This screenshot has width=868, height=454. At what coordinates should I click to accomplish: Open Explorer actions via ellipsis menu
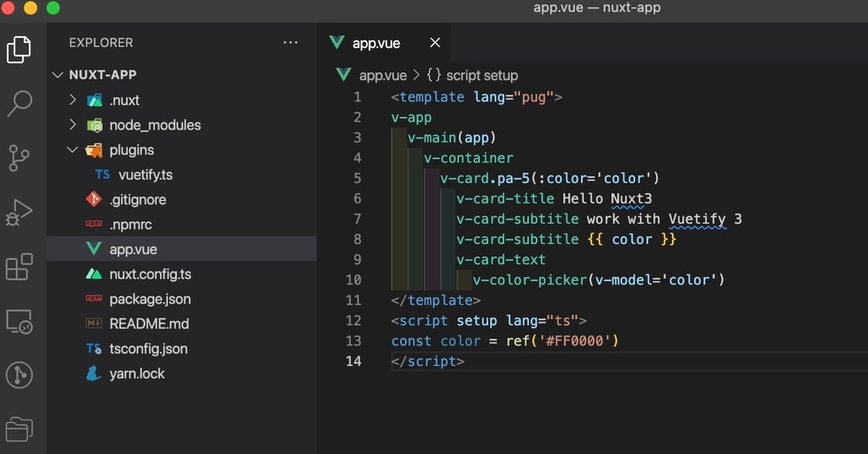click(x=291, y=42)
